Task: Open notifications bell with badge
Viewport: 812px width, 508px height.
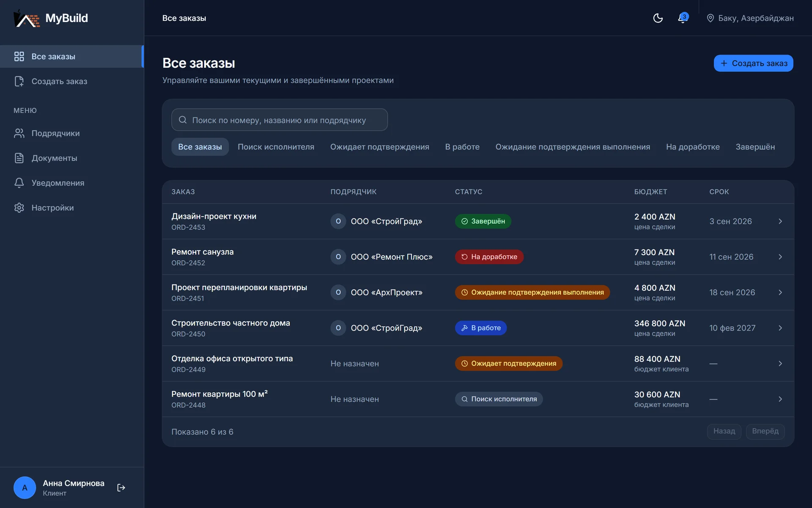Action: pos(683,18)
